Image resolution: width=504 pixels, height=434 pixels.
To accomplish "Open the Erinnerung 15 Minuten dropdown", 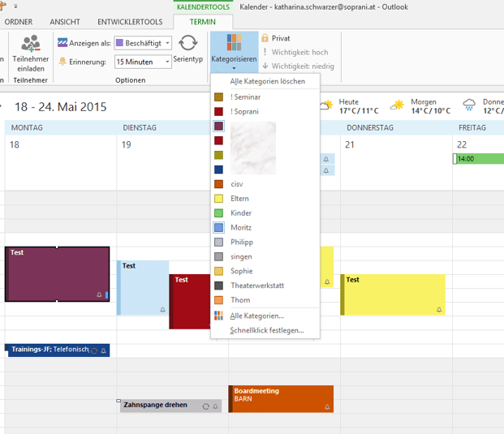I will (x=143, y=62).
